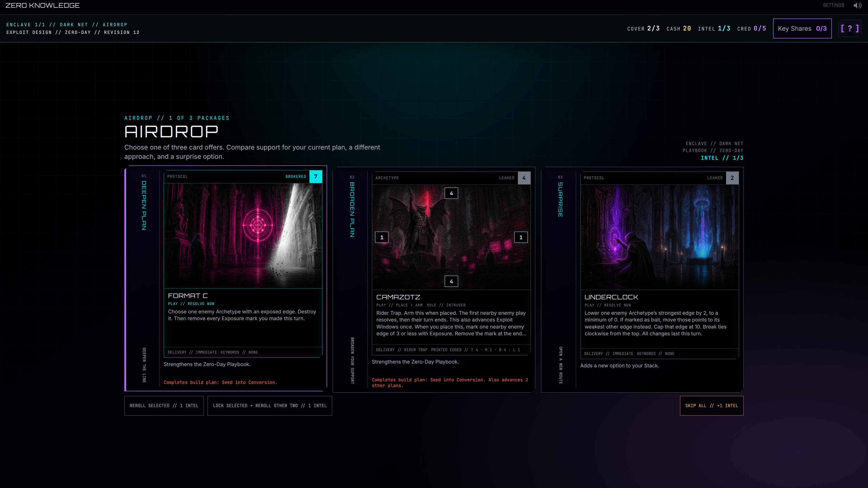Click Lock Selected + Reroll Other Two
This screenshot has width=868, height=488.
click(x=270, y=406)
